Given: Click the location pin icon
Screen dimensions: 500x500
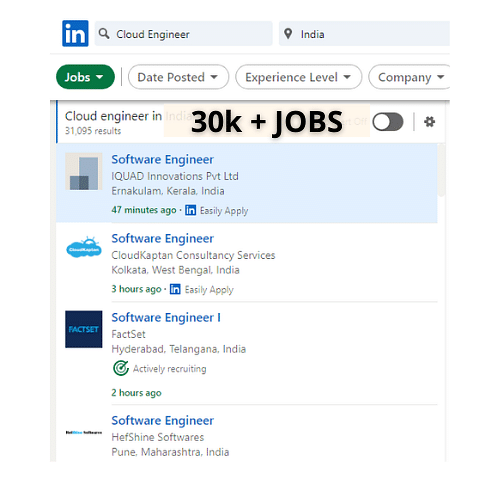Looking at the screenshot, I should click(x=288, y=34).
